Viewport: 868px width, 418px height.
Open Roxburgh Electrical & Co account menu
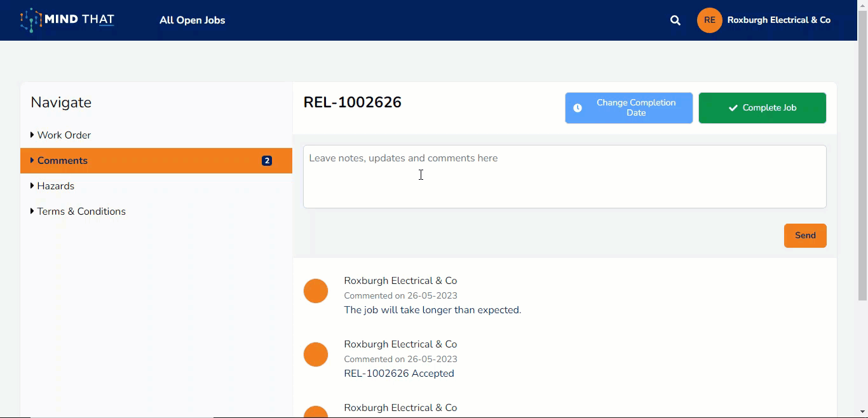pos(779,20)
